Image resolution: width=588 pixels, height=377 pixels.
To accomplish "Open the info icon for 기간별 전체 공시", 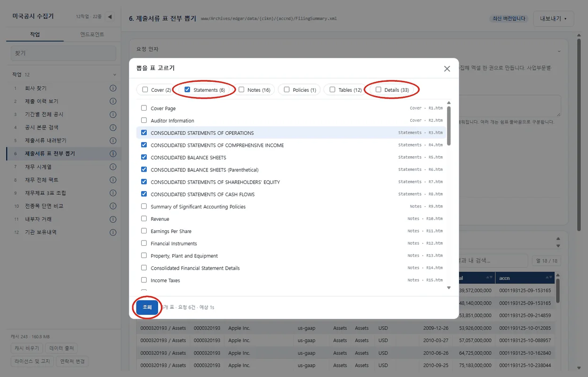I will [113, 114].
